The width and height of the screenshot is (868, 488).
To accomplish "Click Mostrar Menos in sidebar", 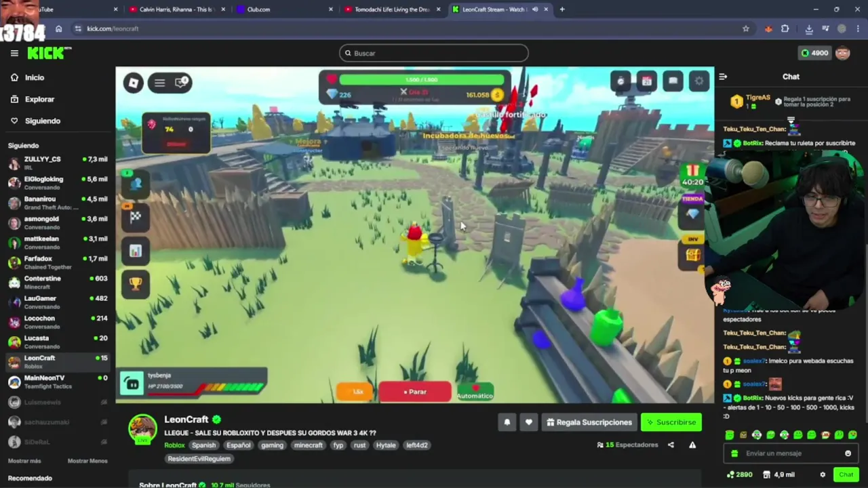I will (87, 461).
